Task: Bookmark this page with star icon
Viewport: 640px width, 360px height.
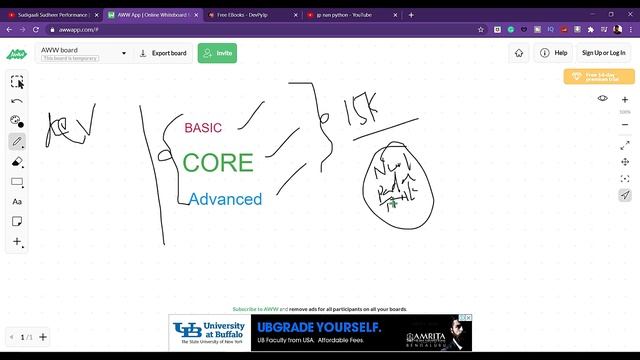Action: (481, 29)
